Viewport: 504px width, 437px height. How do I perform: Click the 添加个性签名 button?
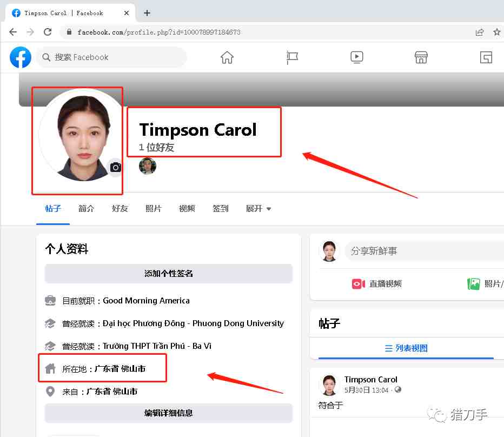[x=168, y=274]
